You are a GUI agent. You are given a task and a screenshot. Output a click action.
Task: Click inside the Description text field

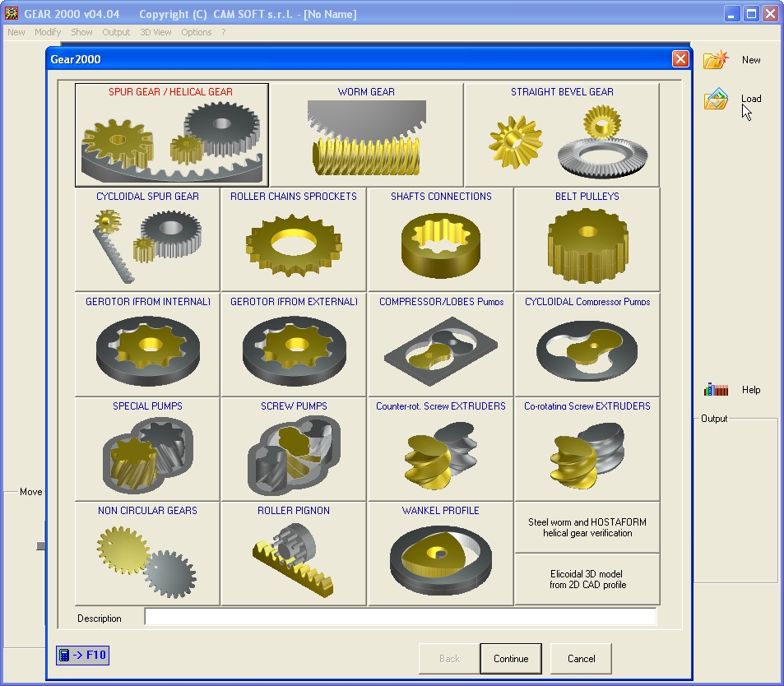(401, 617)
